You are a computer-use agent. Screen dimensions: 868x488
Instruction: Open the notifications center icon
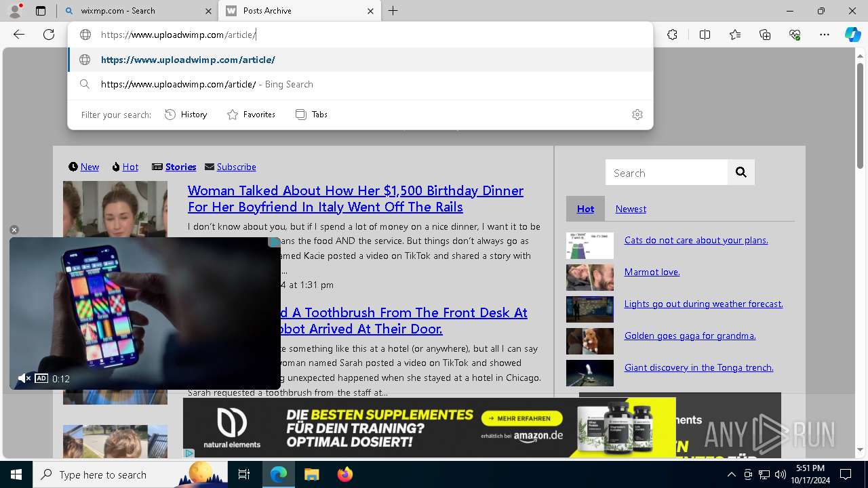846,474
